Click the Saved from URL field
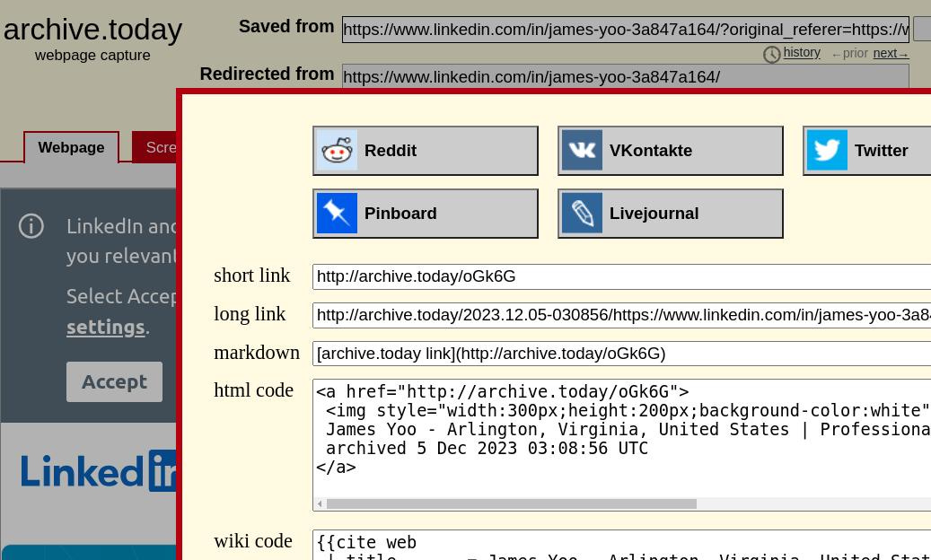 (625, 29)
